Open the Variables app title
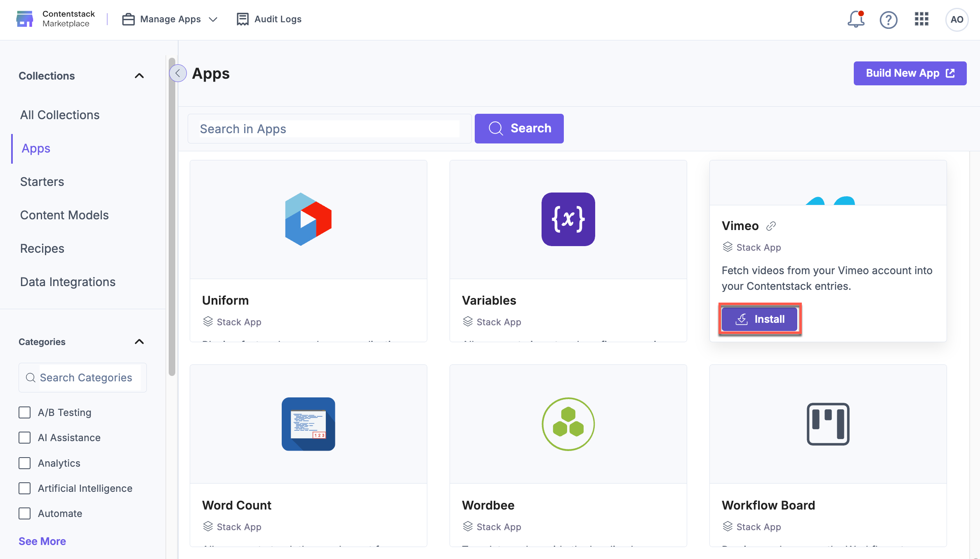The image size is (980, 559). [489, 301]
